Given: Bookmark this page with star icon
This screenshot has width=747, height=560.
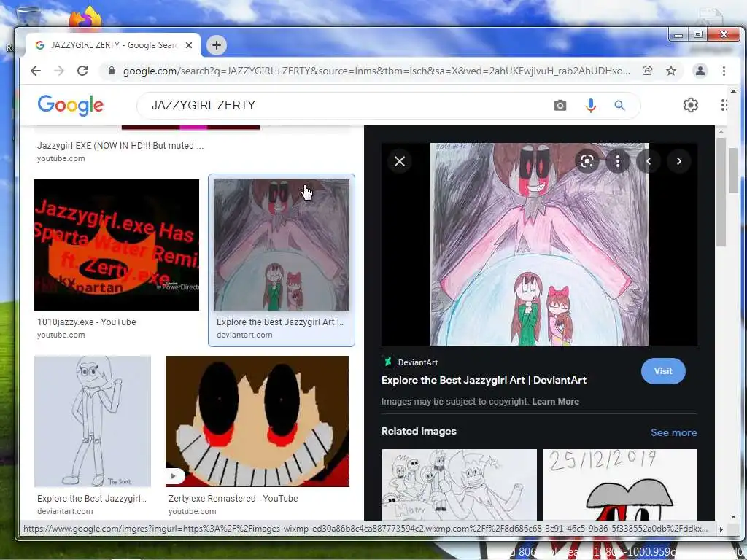Looking at the screenshot, I should pos(671,71).
